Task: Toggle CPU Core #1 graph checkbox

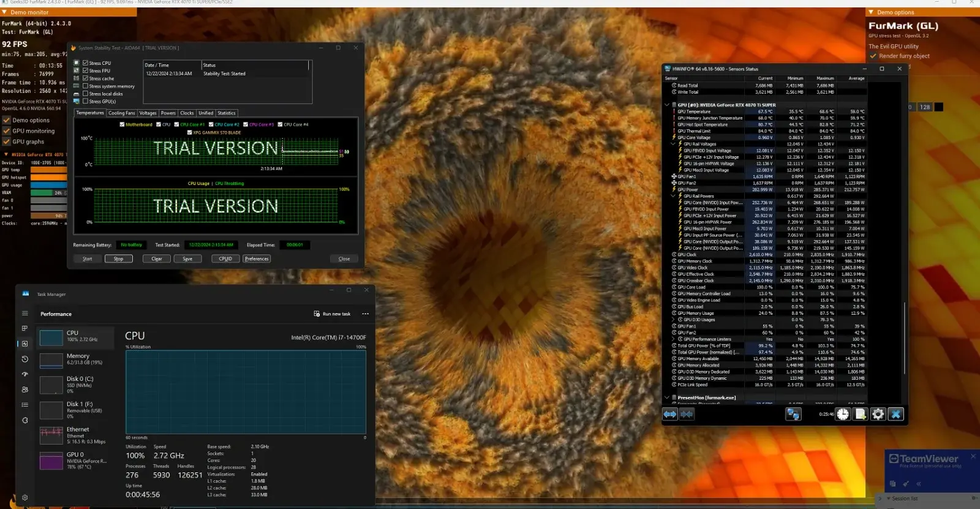Action: click(x=177, y=124)
